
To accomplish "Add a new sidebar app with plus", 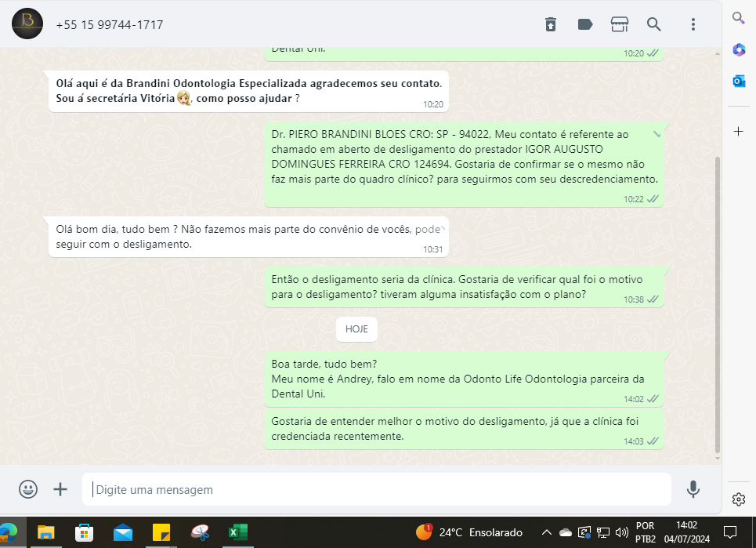I will point(738,131).
